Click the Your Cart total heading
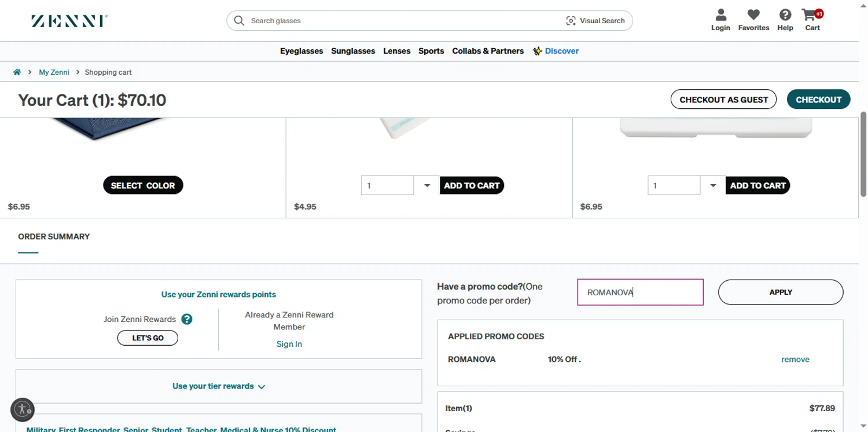 coord(92,100)
